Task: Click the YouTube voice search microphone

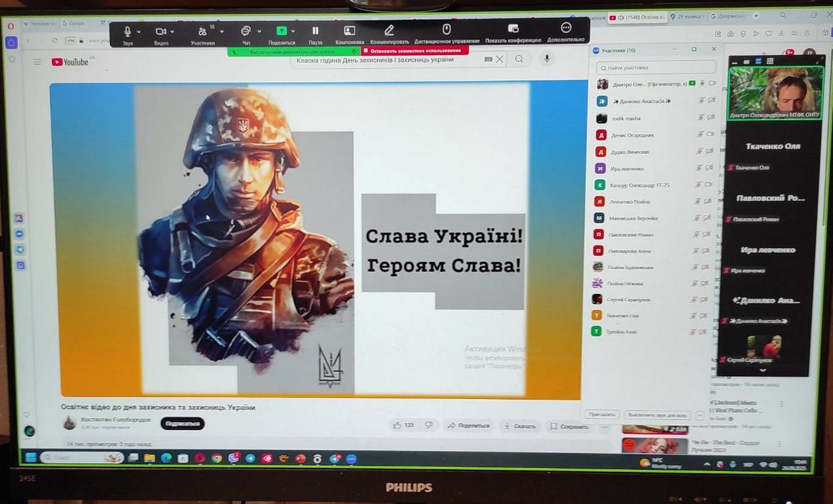Action: click(546, 59)
